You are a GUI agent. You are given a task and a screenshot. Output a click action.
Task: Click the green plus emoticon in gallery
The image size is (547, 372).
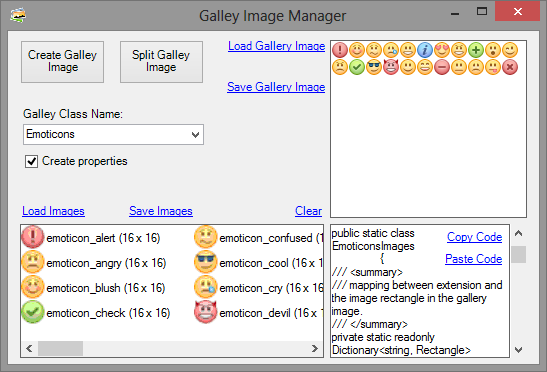(x=476, y=50)
